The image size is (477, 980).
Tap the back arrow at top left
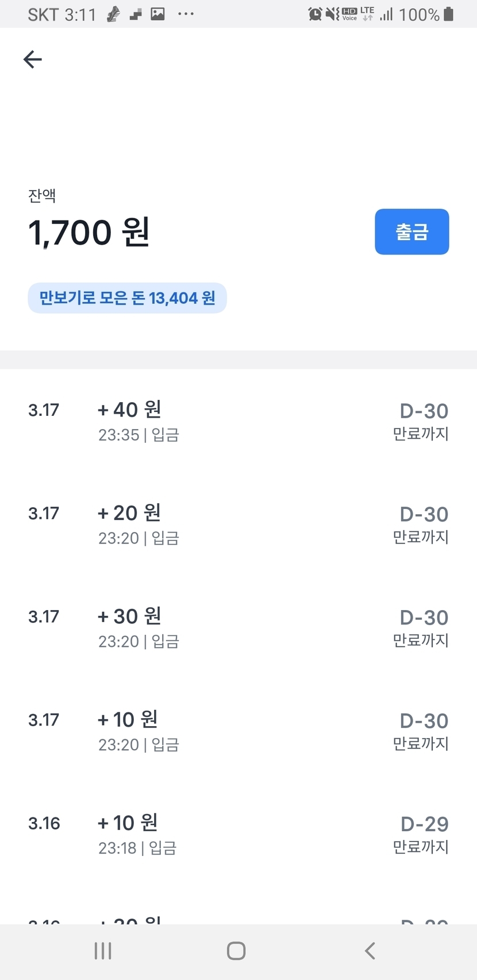(33, 59)
